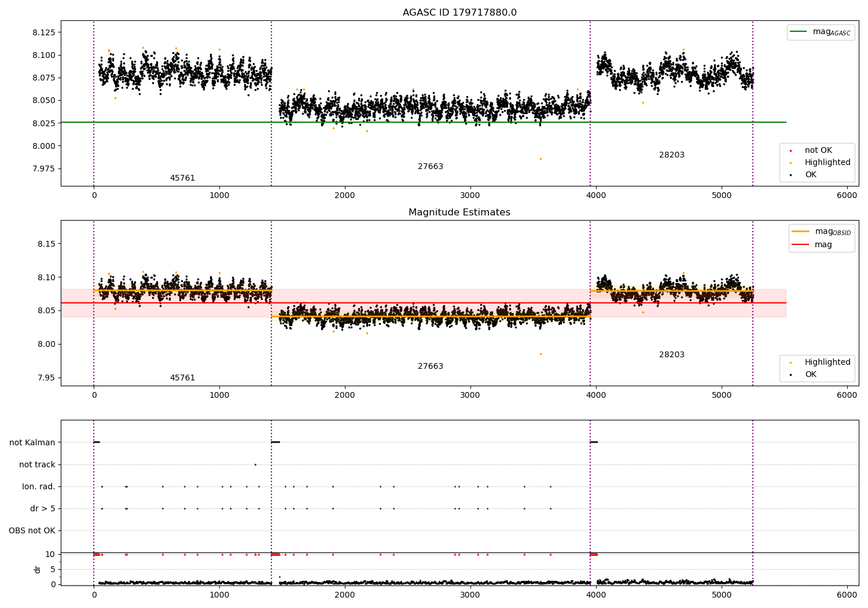
Task: Click obsid label 45761 in the Magnitude Estimates plot
Action: (x=182, y=378)
